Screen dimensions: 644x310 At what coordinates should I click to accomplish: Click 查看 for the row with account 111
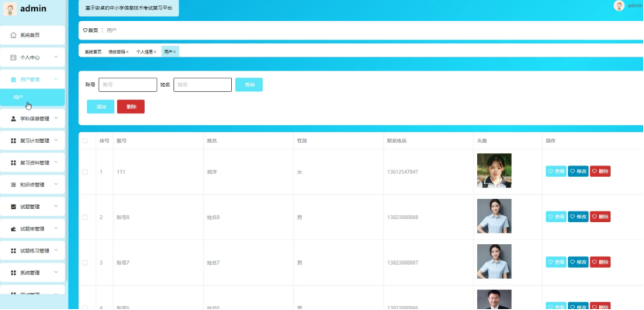coord(556,172)
